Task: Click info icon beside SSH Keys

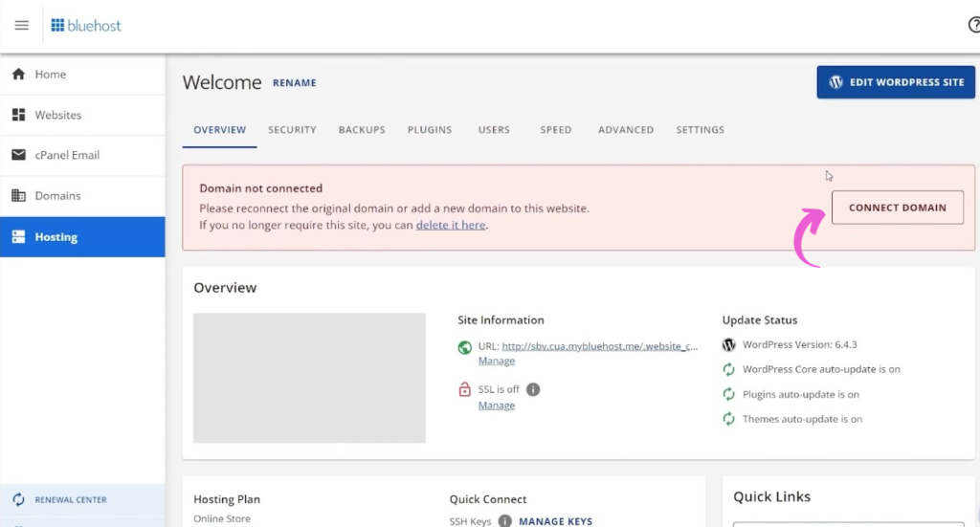Action: [505, 520]
